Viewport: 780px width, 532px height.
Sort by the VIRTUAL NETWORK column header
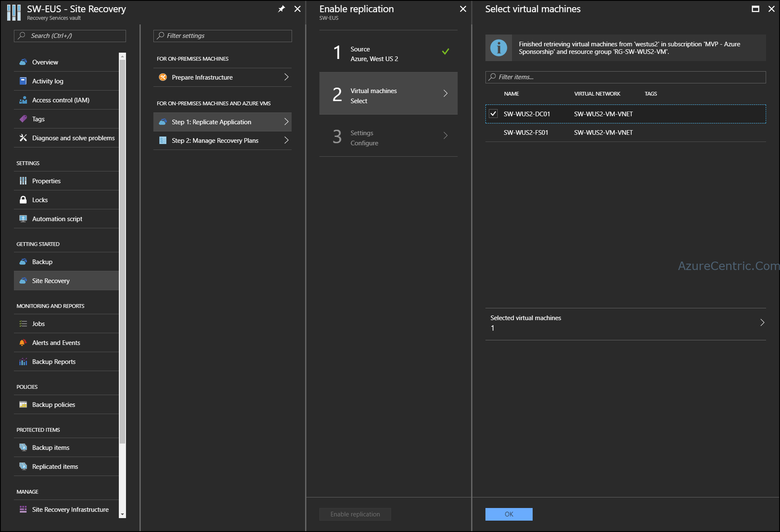(x=597, y=94)
